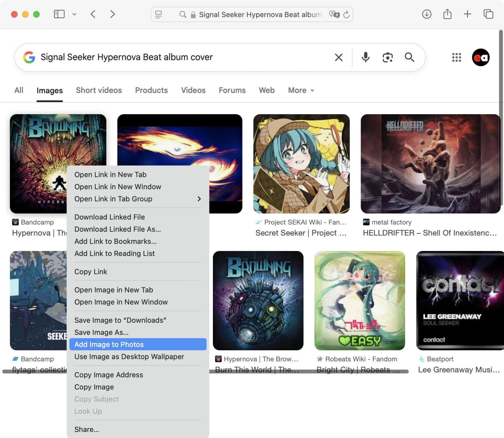Open the Secret Seeker anime thumbnail
Image resolution: width=504 pixels, height=438 pixels.
(x=301, y=164)
